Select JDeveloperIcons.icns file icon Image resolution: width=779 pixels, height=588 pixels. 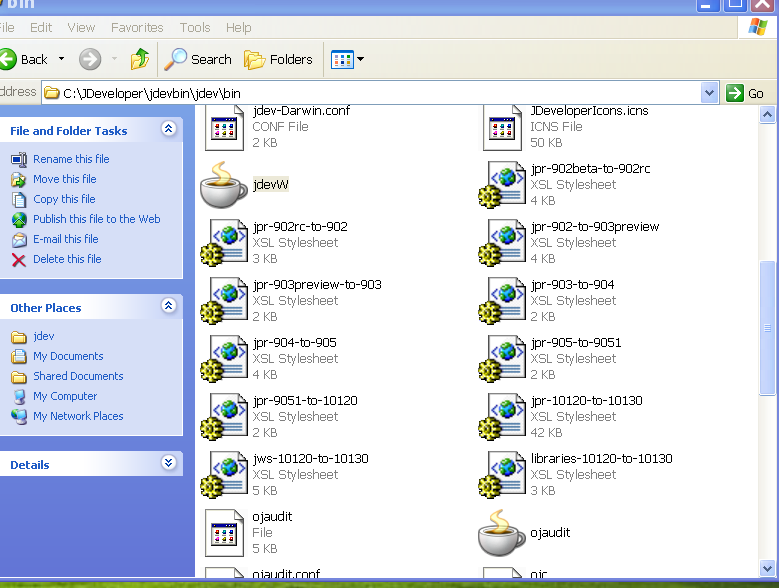coord(502,127)
